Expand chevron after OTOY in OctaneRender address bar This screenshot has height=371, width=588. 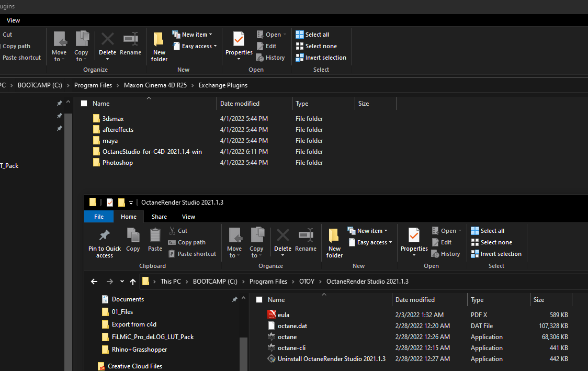coord(321,282)
